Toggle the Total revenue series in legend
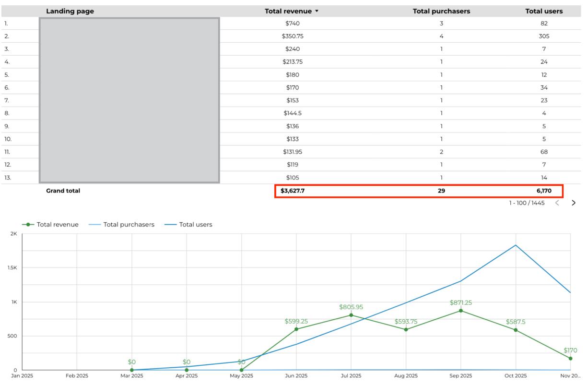 coord(52,224)
